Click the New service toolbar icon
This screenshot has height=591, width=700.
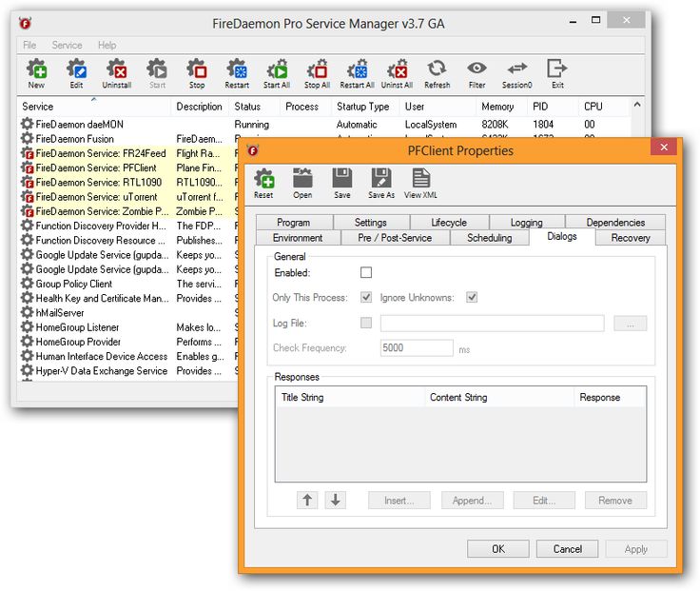point(36,70)
